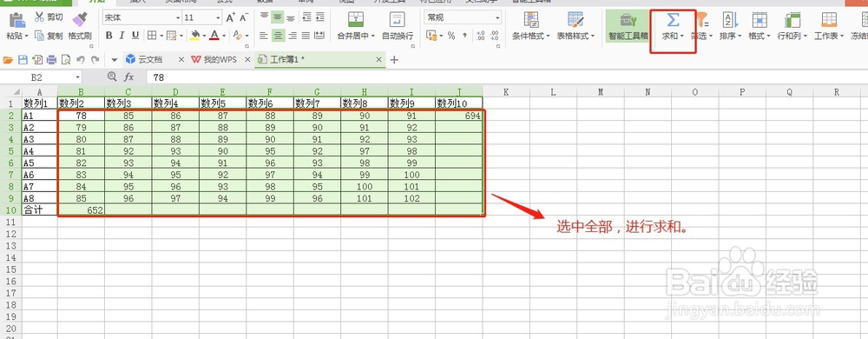Close the 我的WPS tab

(247, 59)
